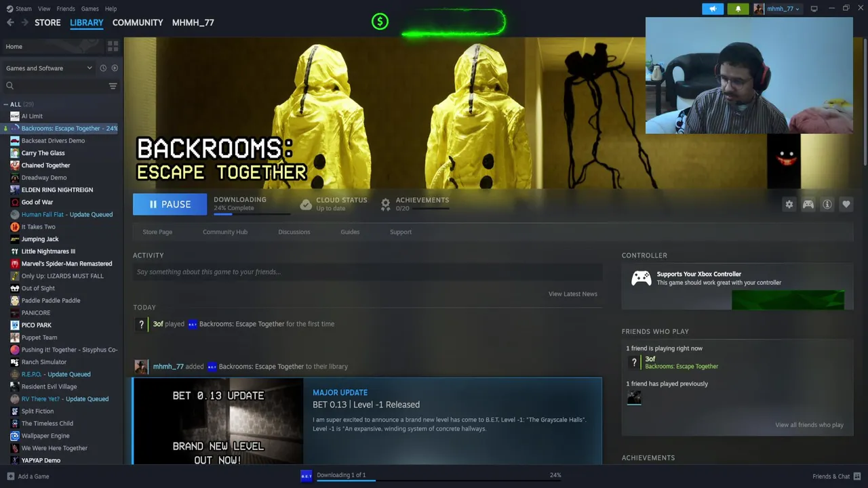The height and width of the screenshot is (488, 868).
Task: Click the back navigation arrow
Action: tap(10, 22)
